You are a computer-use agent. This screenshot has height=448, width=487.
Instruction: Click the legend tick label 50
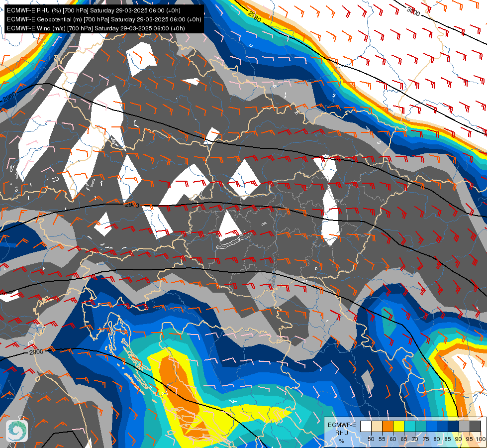(371, 439)
